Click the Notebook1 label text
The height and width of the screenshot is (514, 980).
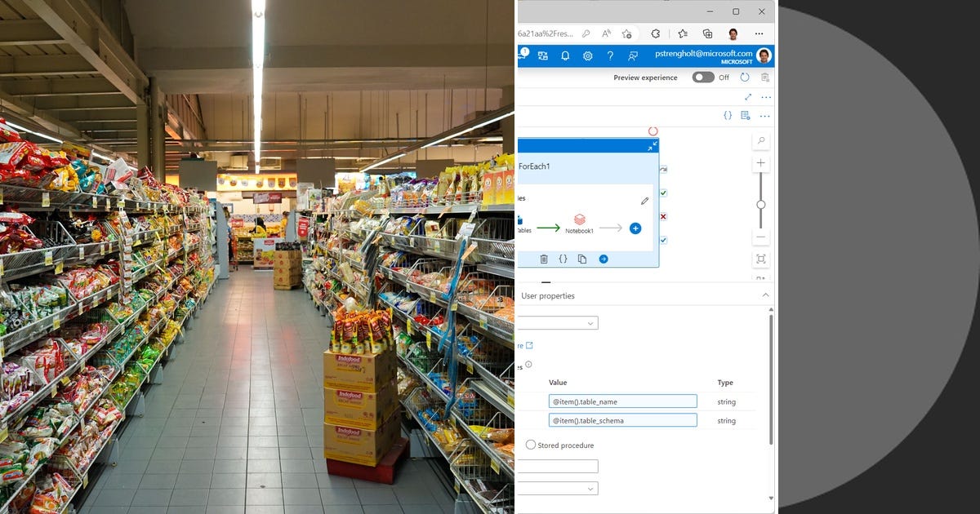pyautogui.click(x=580, y=231)
